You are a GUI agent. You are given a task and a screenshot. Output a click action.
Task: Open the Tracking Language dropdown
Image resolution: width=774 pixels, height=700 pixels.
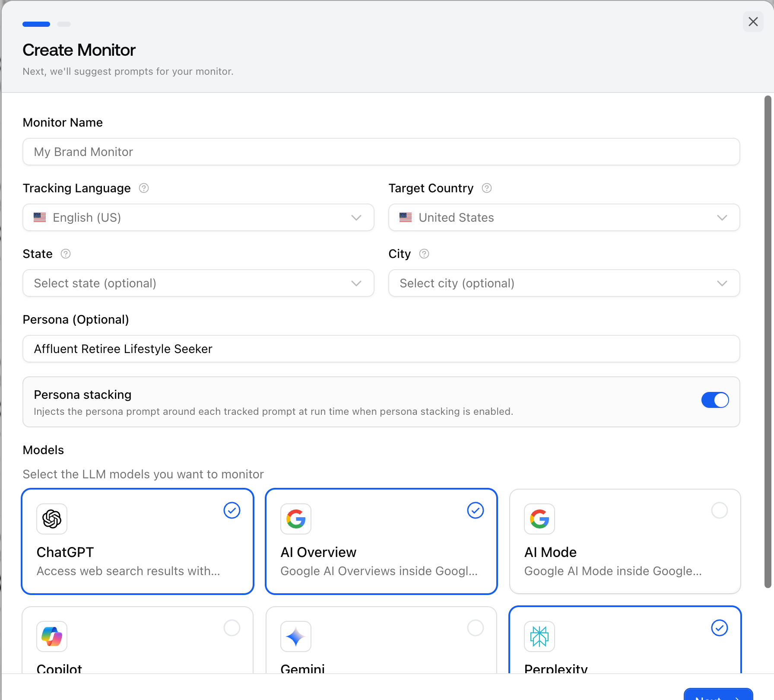(x=198, y=217)
